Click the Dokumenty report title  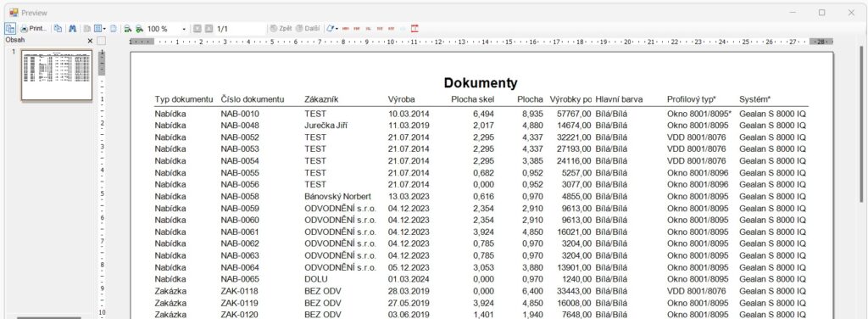coord(481,83)
